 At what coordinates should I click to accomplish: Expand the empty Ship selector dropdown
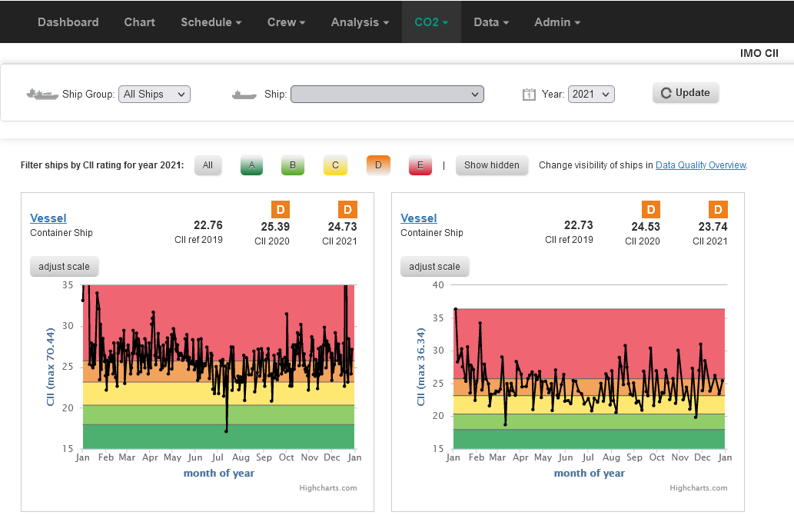click(x=387, y=95)
